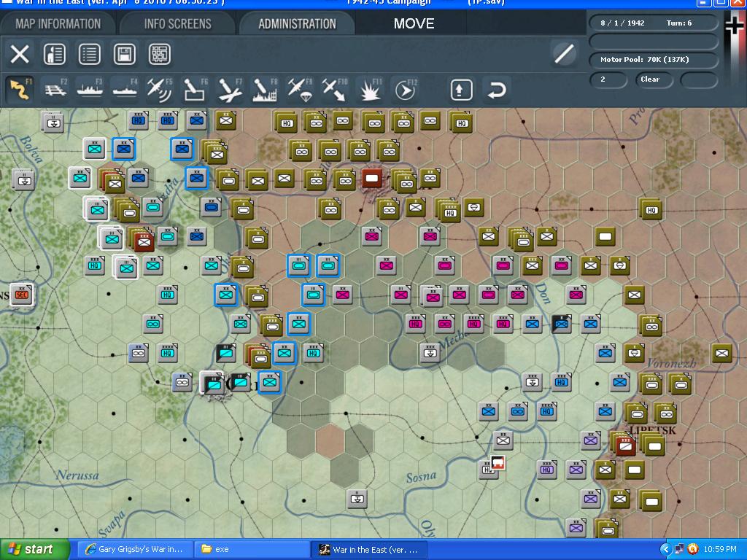Click the undo move arrow icon
Image resolution: width=747 pixels, height=560 pixels.
(496, 90)
